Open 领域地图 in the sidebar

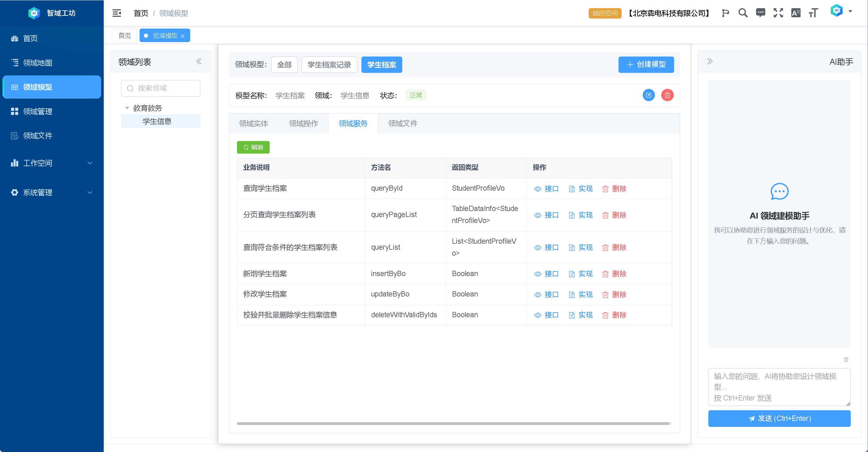point(37,63)
